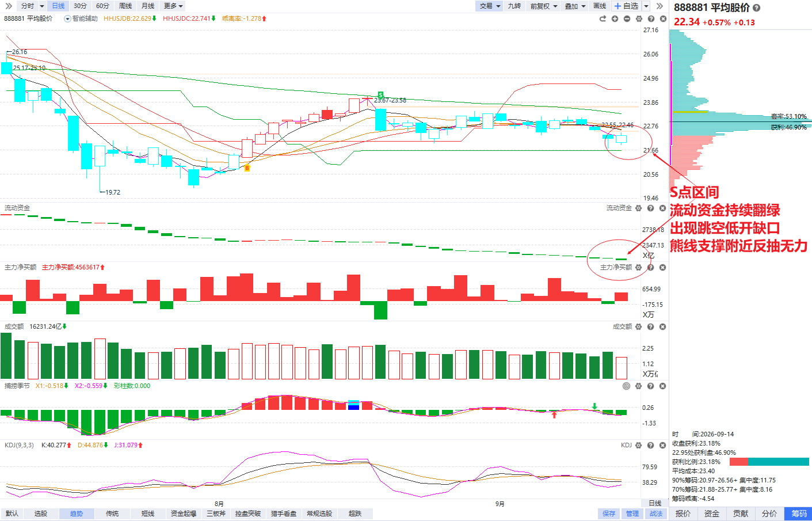Close the 流动资金 indicator panel
The width and height of the screenshot is (812, 521).
pyautogui.click(x=662, y=208)
